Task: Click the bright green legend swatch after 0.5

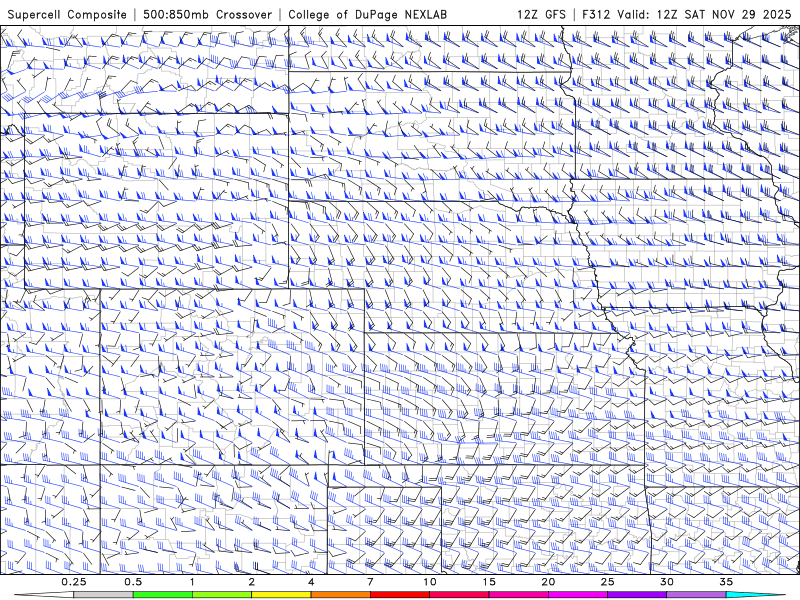Action: coord(162,595)
